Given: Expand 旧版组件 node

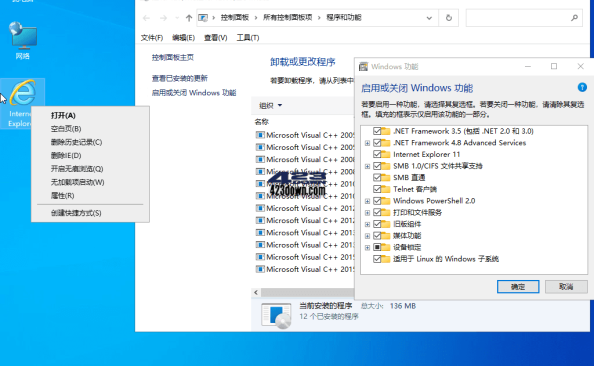Looking at the screenshot, I should click(367, 225).
